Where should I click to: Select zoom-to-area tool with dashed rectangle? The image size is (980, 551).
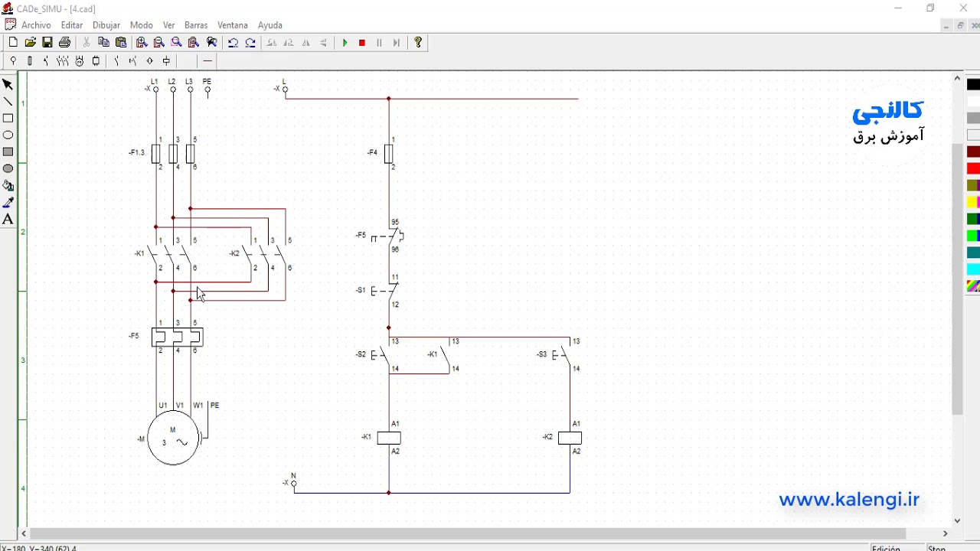176,43
